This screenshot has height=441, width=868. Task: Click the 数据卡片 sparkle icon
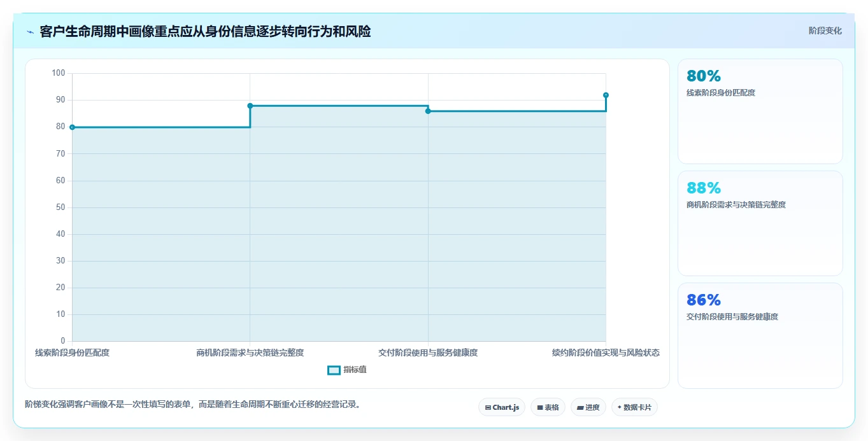click(620, 407)
